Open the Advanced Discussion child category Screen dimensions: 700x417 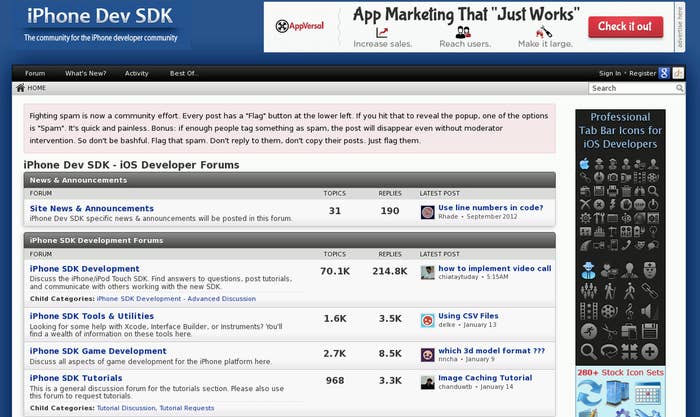[x=176, y=299]
